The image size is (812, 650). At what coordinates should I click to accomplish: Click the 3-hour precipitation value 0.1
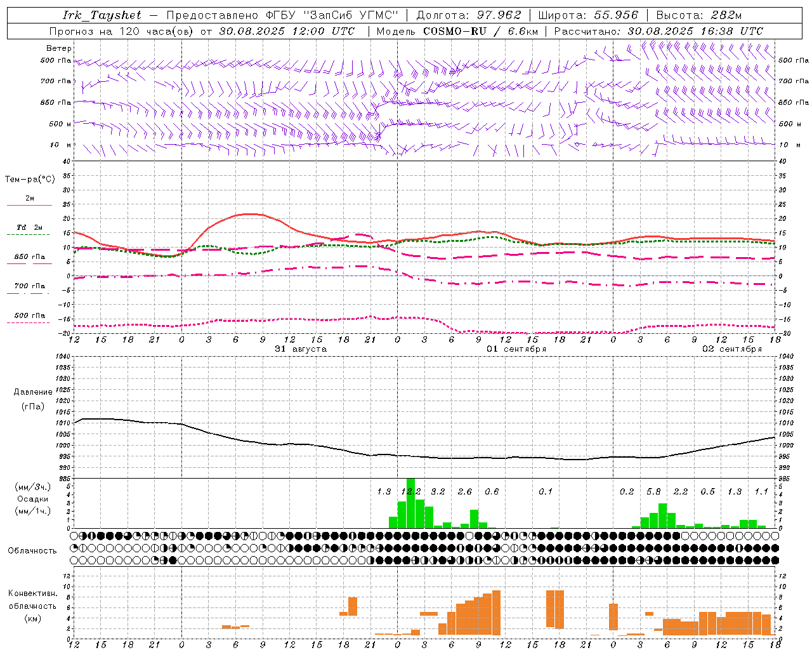coord(546,491)
